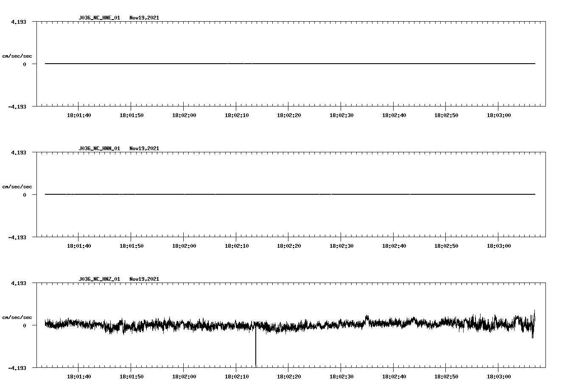This screenshot has height=392, width=576.
Task: Click the 18:03:00 time label under the HNZ plot
Action: [499, 377]
